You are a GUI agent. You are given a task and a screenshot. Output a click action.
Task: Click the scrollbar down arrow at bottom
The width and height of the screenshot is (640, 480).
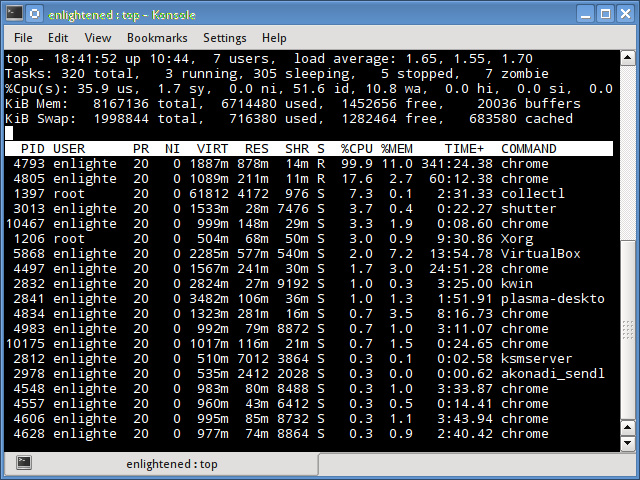tap(628, 443)
